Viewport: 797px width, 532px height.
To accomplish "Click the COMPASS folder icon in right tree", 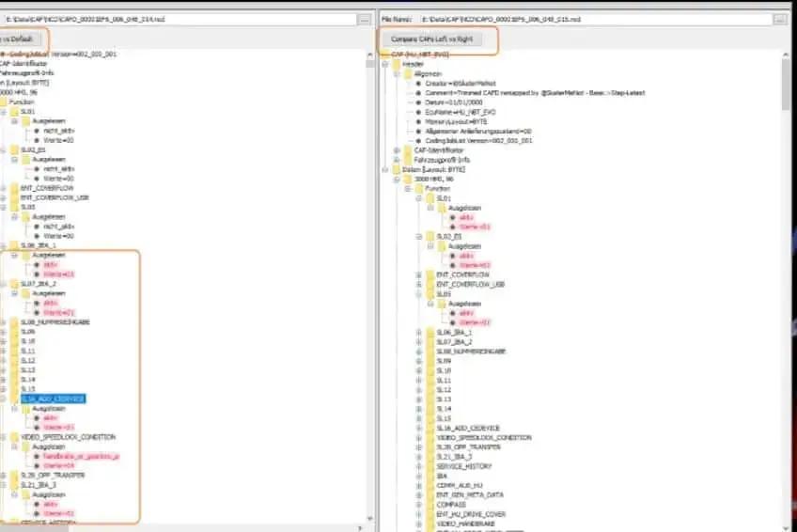I will pos(430,505).
